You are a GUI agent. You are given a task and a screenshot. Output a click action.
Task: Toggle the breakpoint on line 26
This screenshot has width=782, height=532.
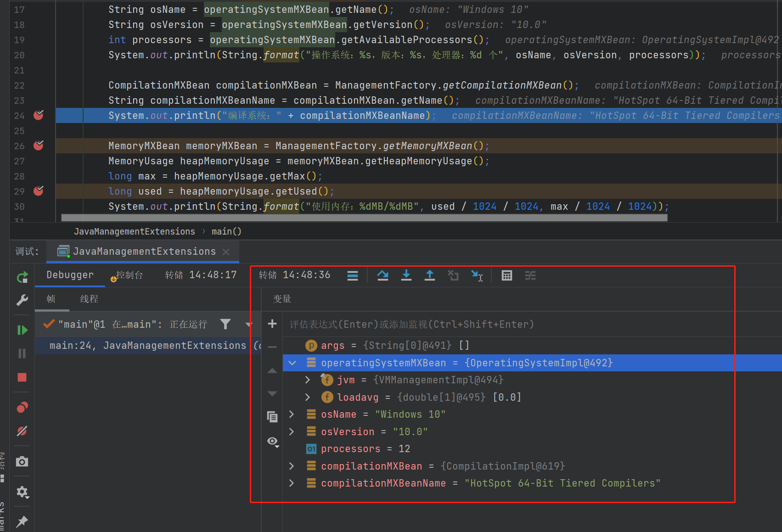[x=38, y=146]
